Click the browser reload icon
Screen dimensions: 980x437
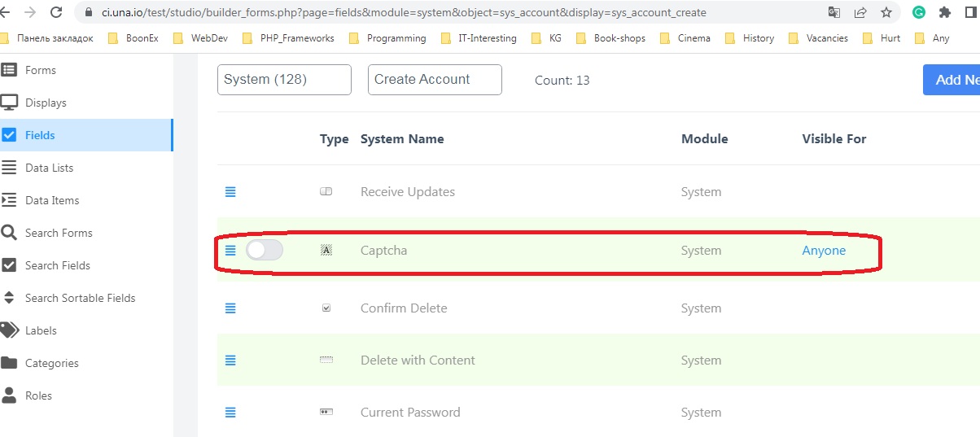56,12
